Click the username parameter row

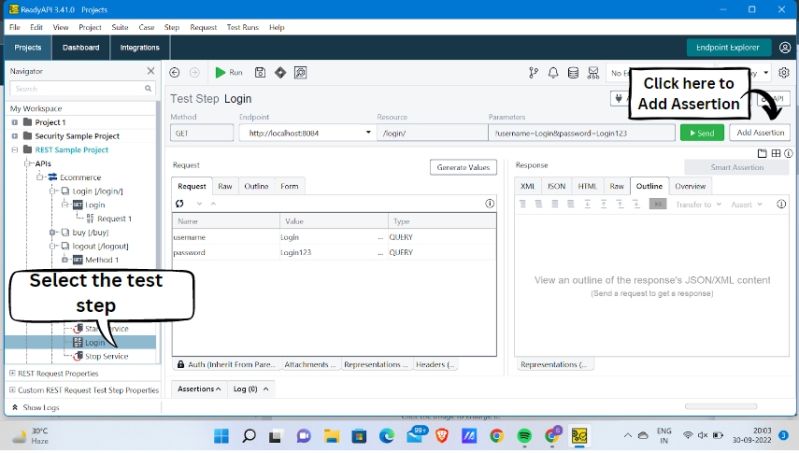[x=334, y=237]
